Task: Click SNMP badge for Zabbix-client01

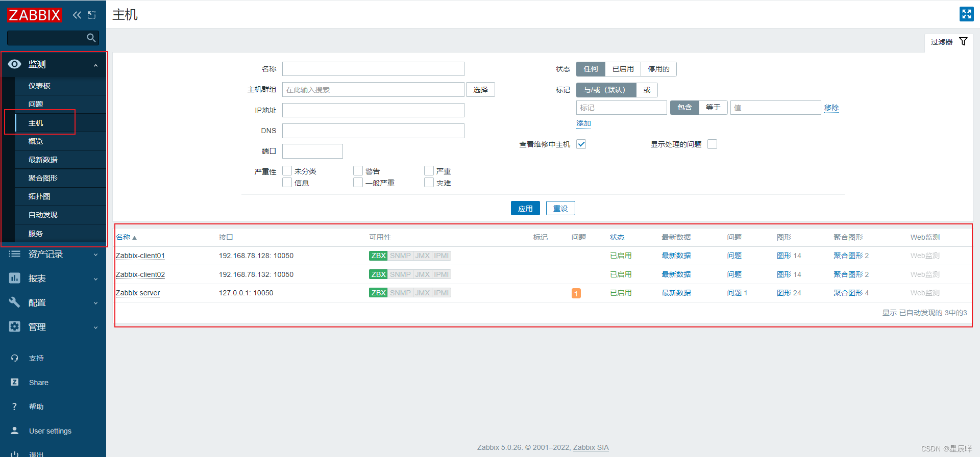Action: (400, 256)
